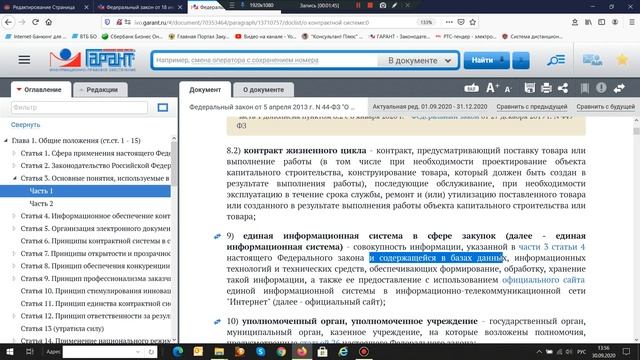The image size is (640, 360).
Task: Expand Статья 4. Информационное обеспечение node
Action: coord(14,216)
